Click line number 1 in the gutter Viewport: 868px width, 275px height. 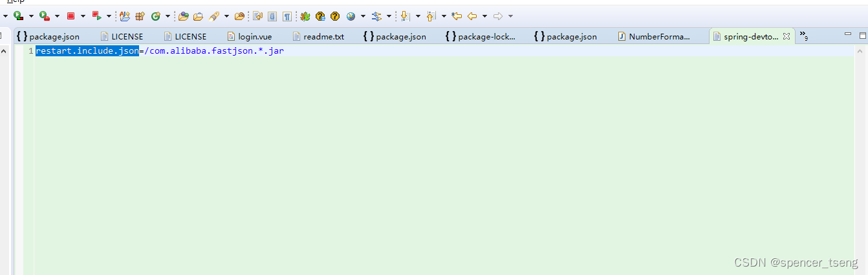[30, 50]
